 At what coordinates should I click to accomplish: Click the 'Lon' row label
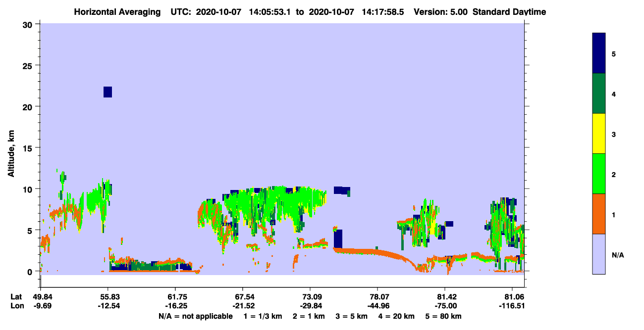click(x=16, y=306)
